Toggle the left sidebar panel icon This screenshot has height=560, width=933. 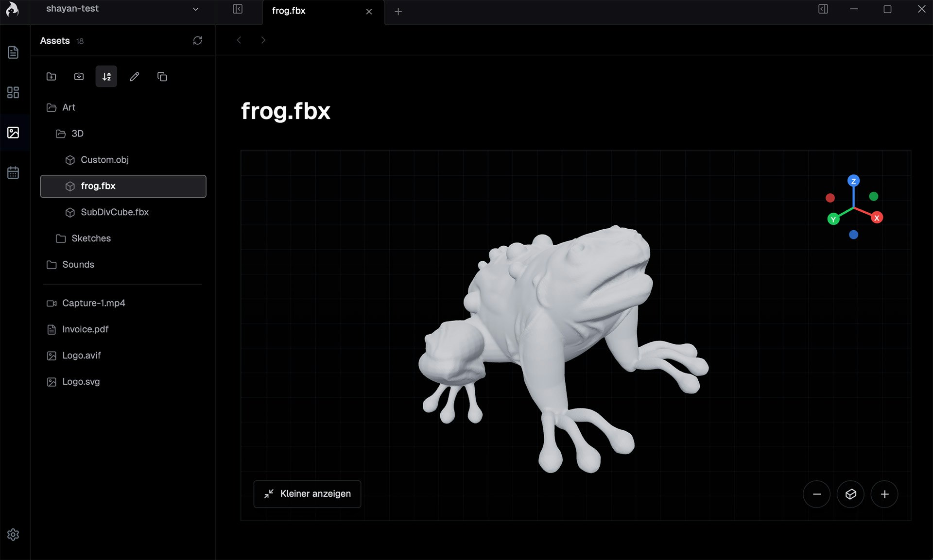(238, 9)
